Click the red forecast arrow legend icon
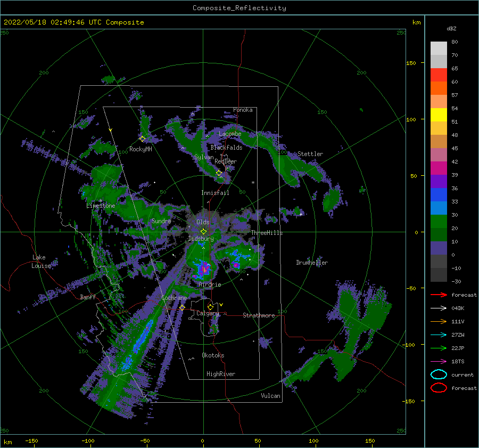The image size is (479, 448). pyautogui.click(x=439, y=295)
